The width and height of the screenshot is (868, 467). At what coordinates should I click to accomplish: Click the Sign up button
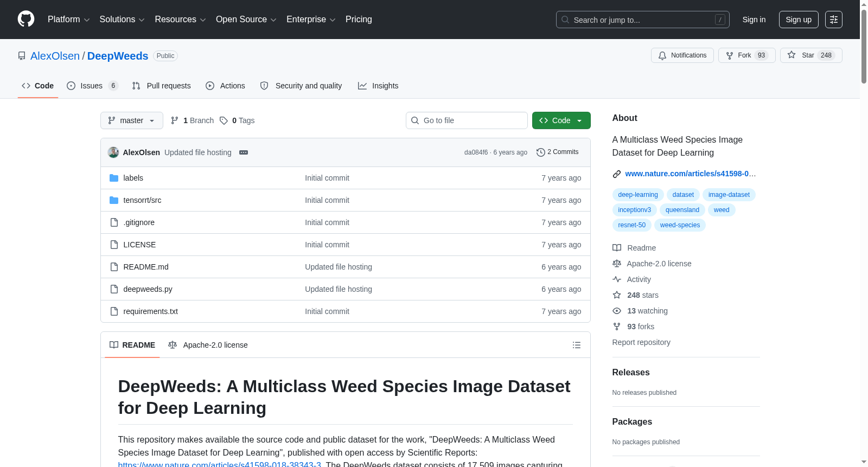799,20
